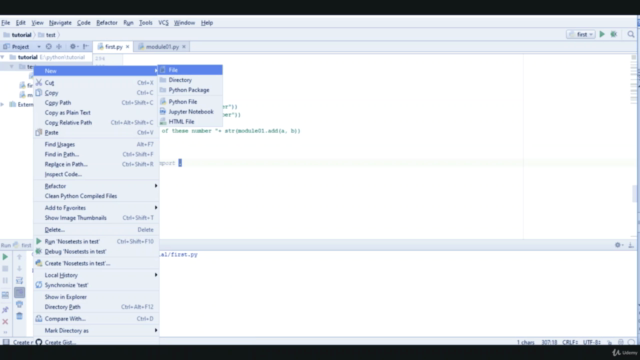The height and width of the screenshot is (360, 640).
Task: Create a new Jupyter Notebook
Action: click(190, 111)
